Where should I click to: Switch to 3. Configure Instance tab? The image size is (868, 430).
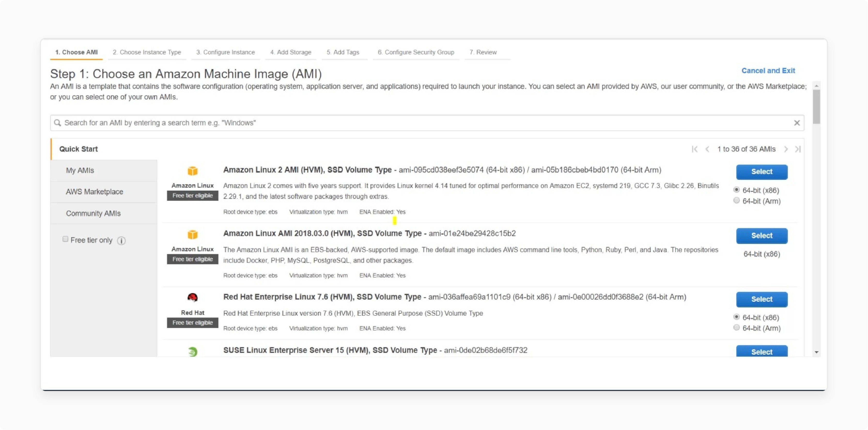tap(226, 52)
